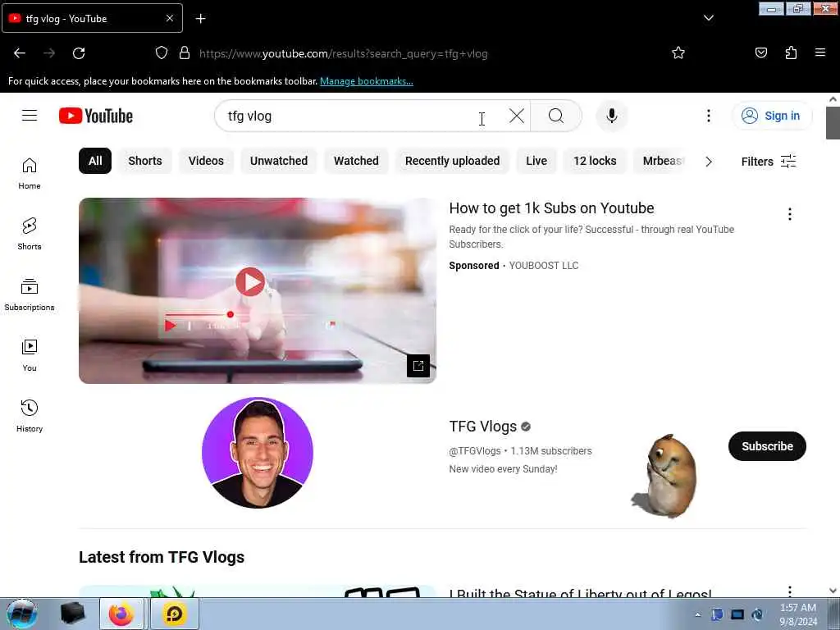Select the 12 locks filter chip
840x630 pixels.
click(595, 161)
